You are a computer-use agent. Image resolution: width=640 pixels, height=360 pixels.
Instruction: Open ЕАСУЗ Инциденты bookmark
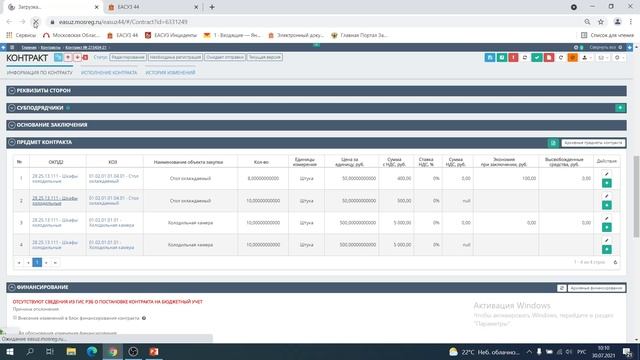(171, 36)
